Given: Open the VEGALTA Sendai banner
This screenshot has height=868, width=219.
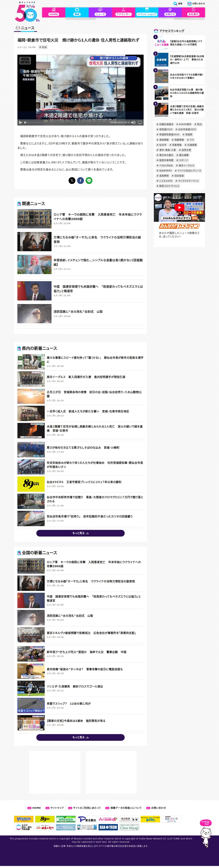Looking at the screenshot, I should click(24, 819).
